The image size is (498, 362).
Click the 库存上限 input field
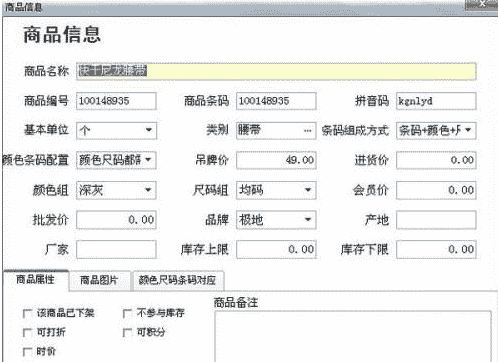click(x=276, y=249)
